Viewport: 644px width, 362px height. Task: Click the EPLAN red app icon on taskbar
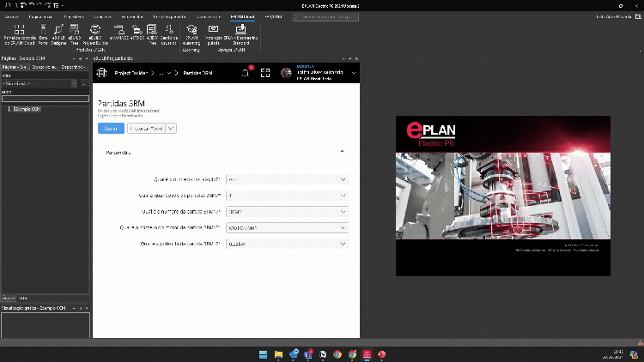click(367, 354)
